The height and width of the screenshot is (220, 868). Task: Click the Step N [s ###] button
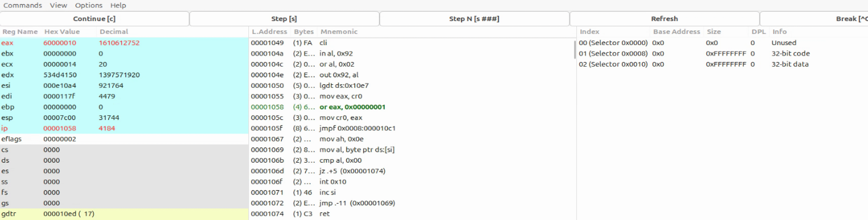point(474,19)
